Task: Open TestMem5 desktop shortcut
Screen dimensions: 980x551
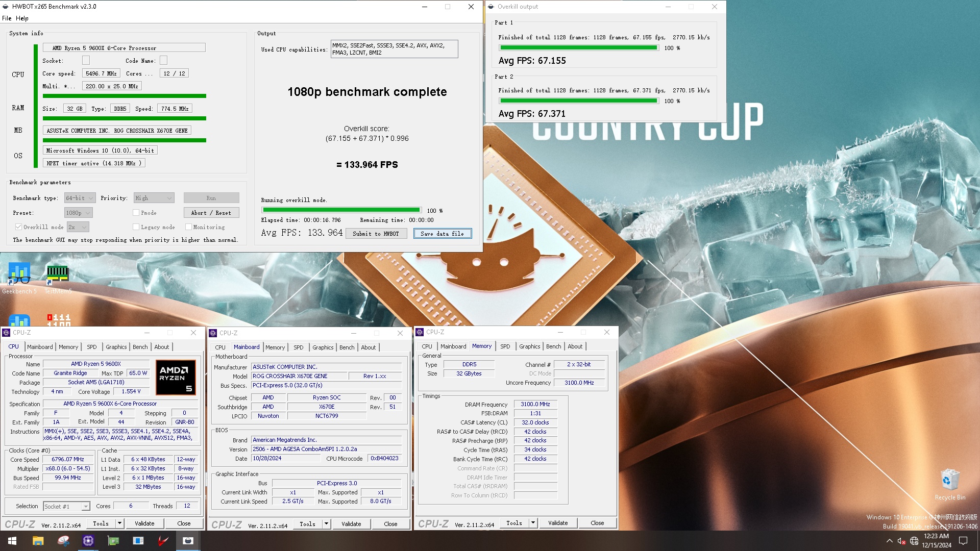Action: click(58, 278)
